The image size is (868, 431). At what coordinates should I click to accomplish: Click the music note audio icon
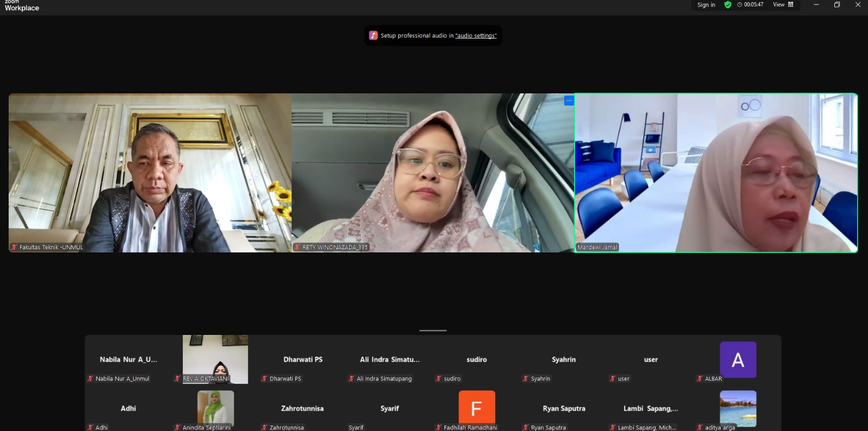pyautogui.click(x=373, y=35)
